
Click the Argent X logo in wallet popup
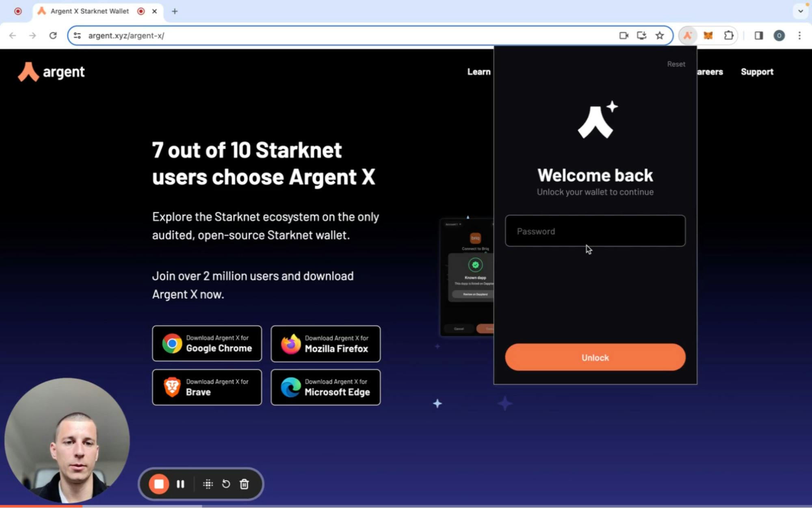(x=597, y=120)
